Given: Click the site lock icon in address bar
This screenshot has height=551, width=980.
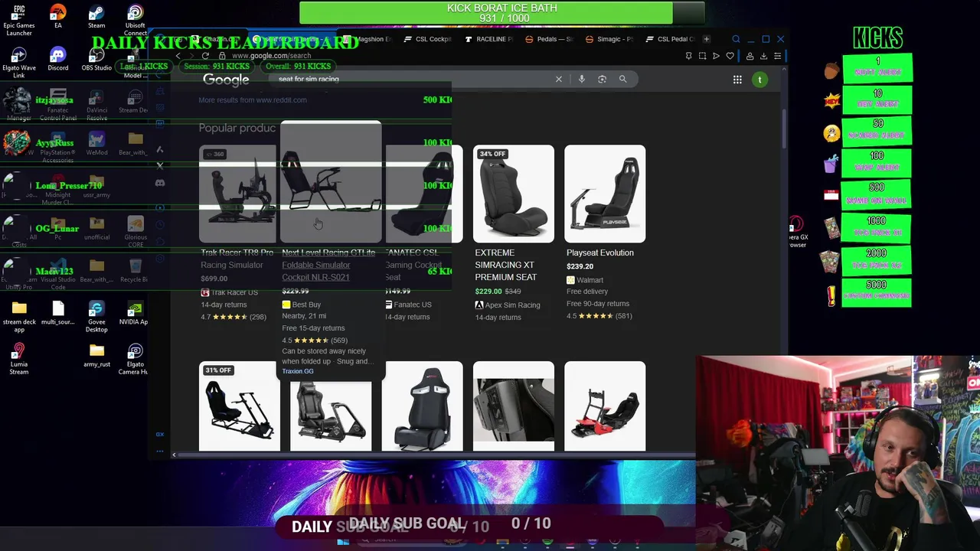Looking at the screenshot, I should tap(221, 56).
